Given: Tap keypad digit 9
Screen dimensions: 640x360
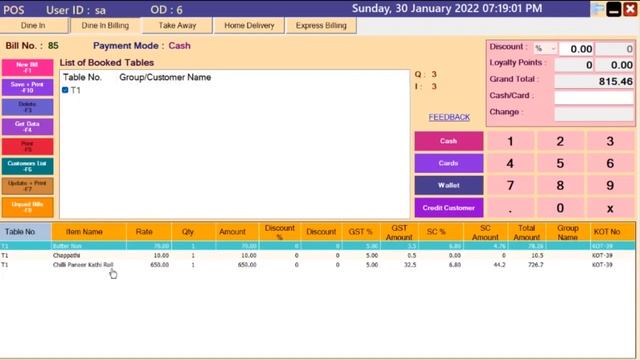Looking at the screenshot, I should tap(610, 185).
